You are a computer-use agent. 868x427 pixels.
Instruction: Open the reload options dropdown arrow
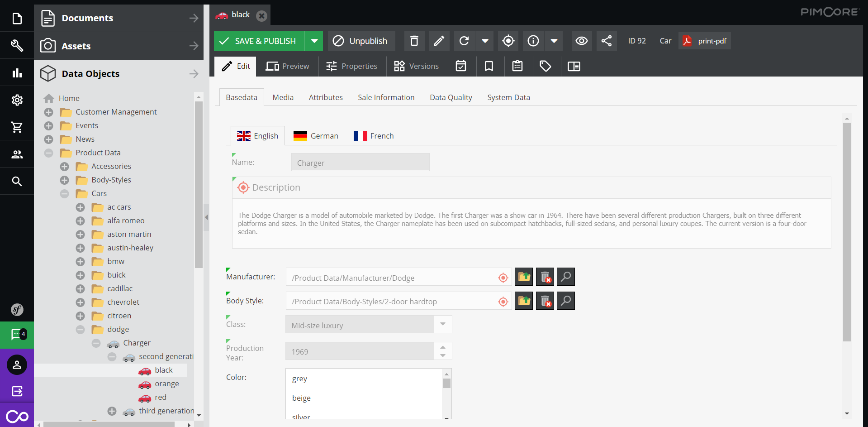pos(485,41)
